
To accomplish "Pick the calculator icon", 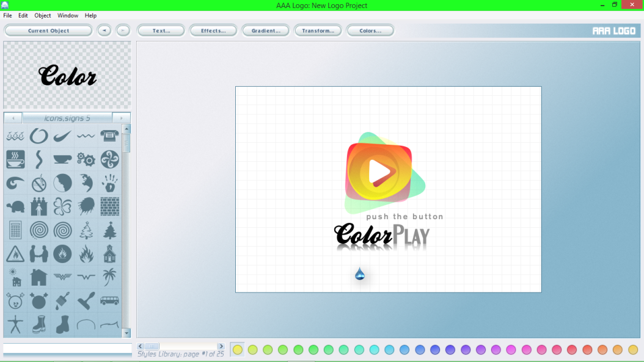I will [15, 230].
